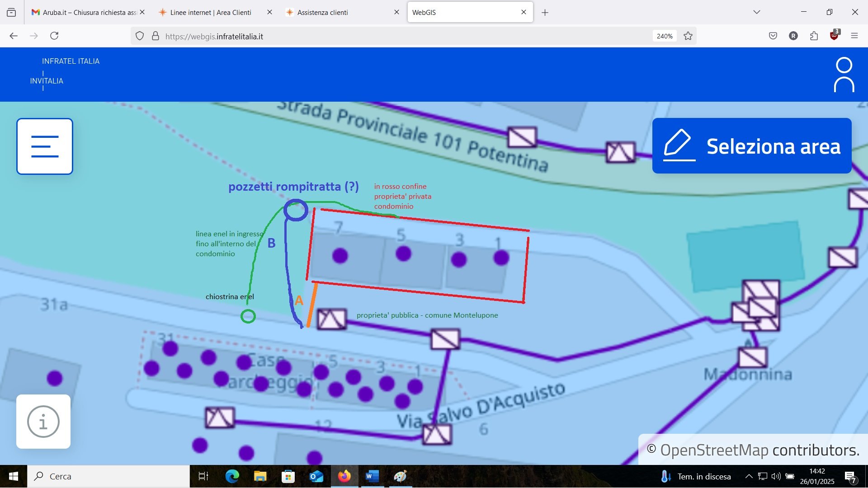This screenshot has height=488, width=868.
Task: Save page to Pocket icon
Action: (773, 36)
